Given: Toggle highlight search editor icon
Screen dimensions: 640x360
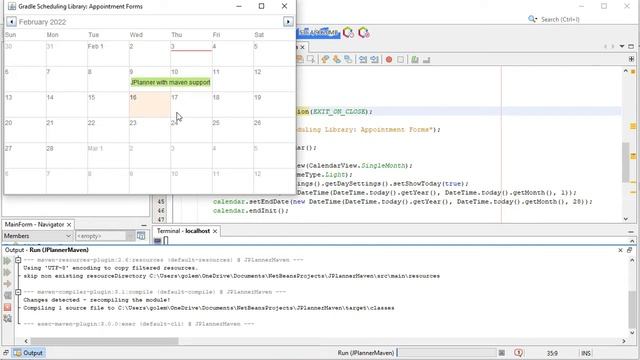Looking at the screenshot, I should pos(348,60).
